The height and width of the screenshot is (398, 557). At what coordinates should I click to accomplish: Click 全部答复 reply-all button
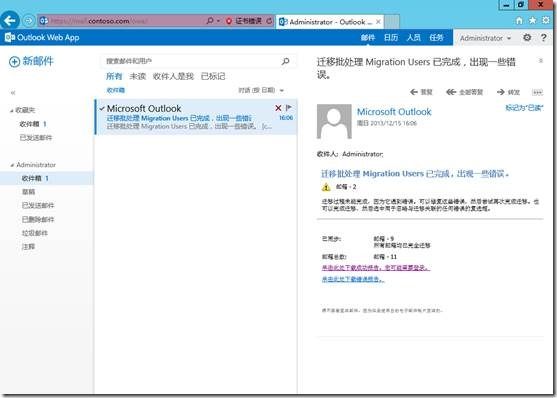[464, 92]
